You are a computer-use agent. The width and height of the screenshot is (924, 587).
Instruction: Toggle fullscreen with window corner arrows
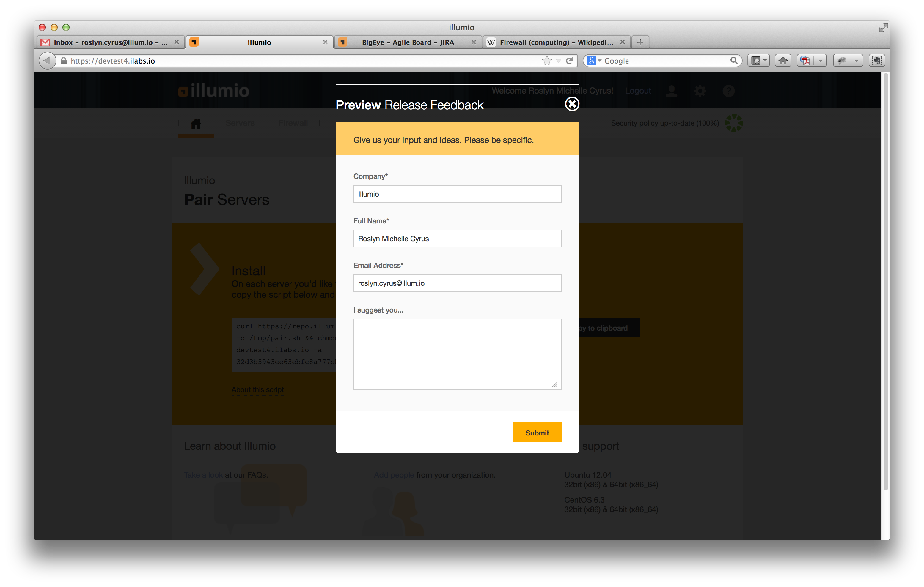pyautogui.click(x=883, y=28)
